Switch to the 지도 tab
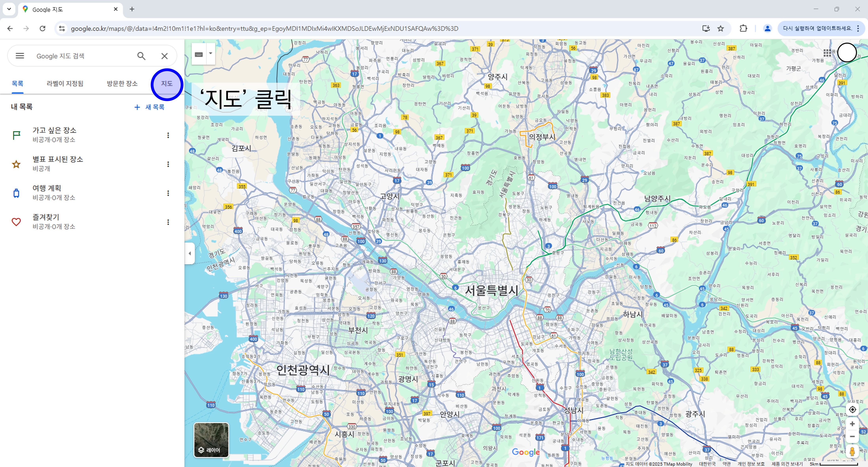This screenshot has height=467, width=868. [x=166, y=84]
